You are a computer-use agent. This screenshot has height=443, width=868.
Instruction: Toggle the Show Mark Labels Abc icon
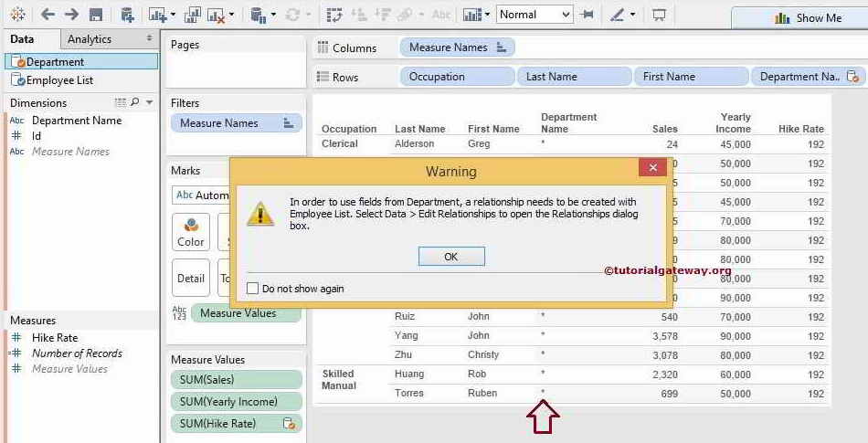pyautogui.click(x=440, y=15)
